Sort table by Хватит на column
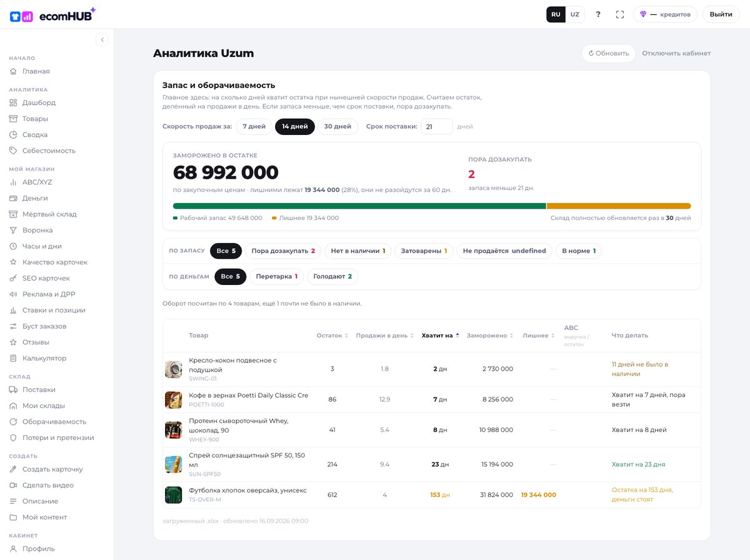The image size is (750, 560). point(440,336)
